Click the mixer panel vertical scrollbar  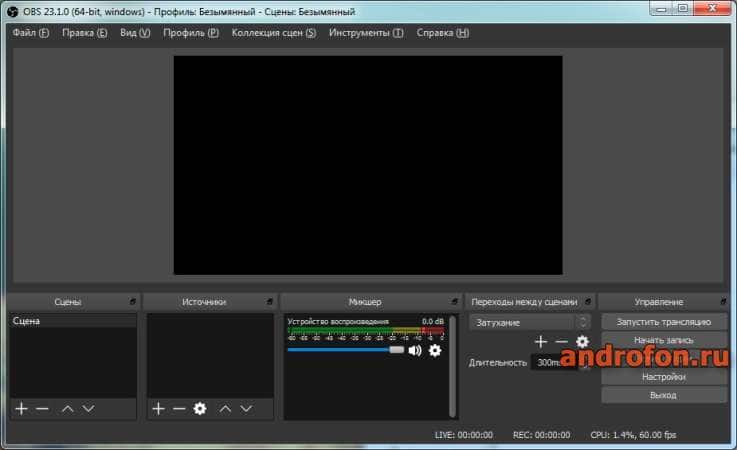tap(453, 366)
